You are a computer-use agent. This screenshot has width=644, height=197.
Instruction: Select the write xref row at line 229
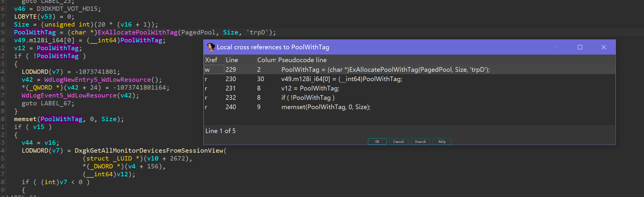tap(385, 69)
